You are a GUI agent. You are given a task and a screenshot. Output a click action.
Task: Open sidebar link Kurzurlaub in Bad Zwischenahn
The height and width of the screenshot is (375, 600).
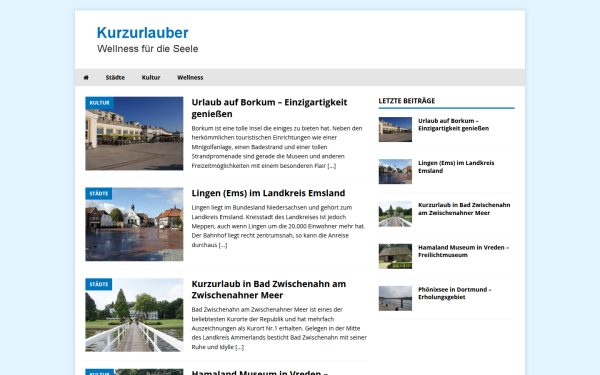coord(464,209)
